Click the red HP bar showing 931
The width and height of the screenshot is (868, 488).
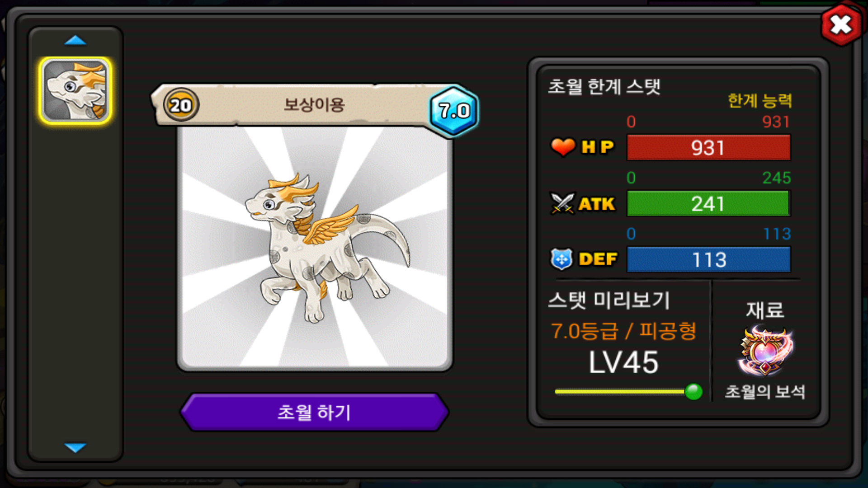[708, 147]
